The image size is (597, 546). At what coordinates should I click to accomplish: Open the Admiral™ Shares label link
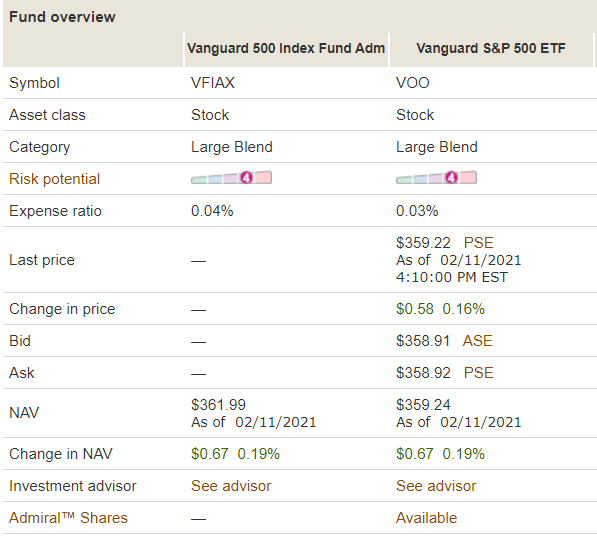pyautogui.click(x=69, y=518)
